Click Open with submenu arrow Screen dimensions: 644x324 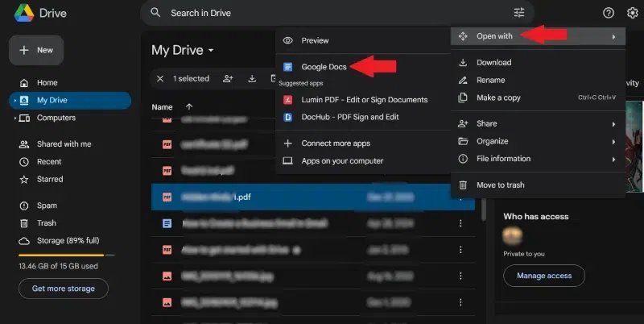tap(613, 37)
